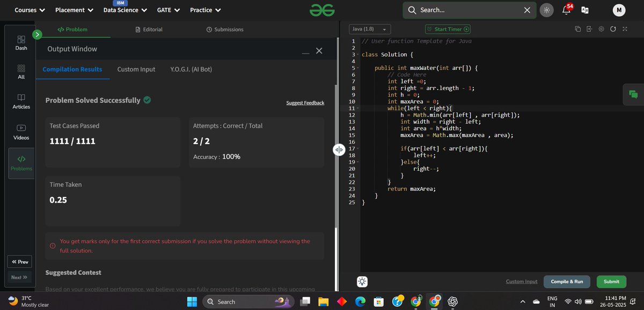Open the Problems sidebar item

pyautogui.click(x=21, y=163)
